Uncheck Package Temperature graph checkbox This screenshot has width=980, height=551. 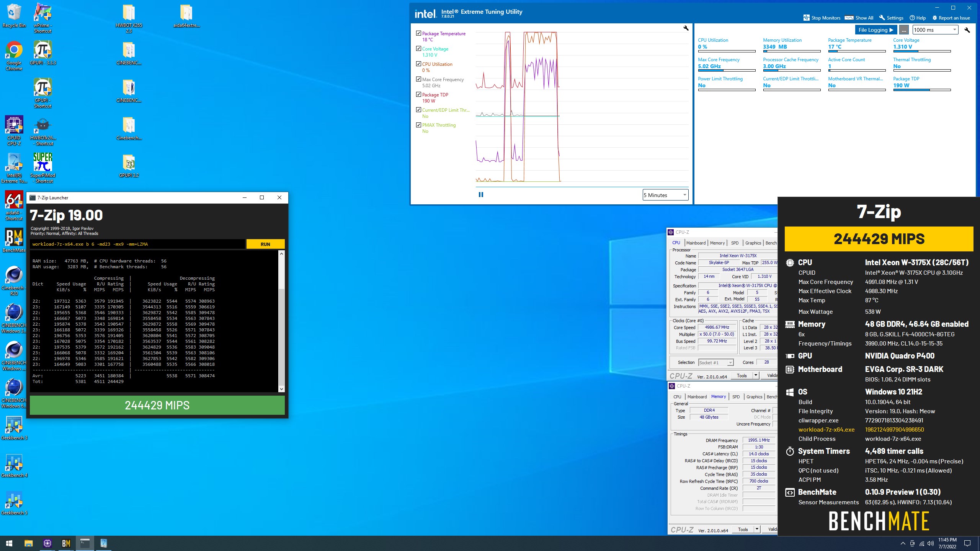pyautogui.click(x=418, y=33)
